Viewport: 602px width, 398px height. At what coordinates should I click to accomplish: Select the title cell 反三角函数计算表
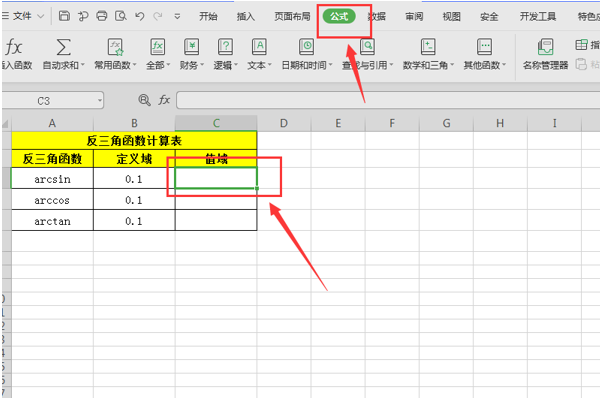(134, 140)
